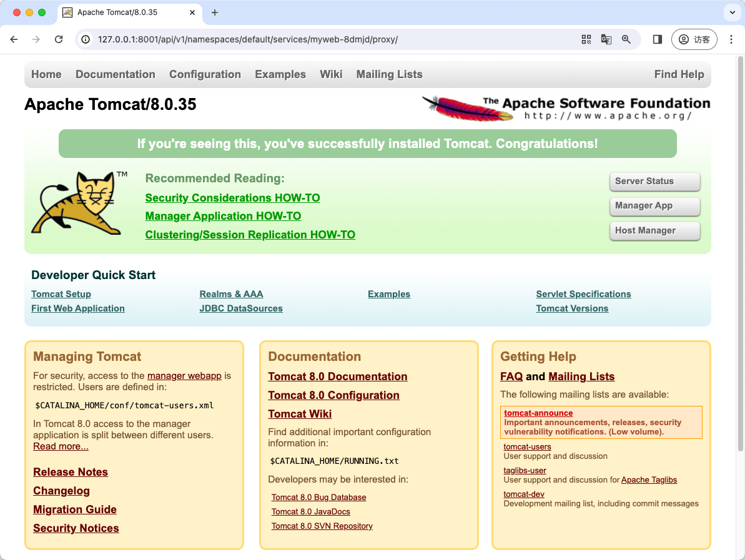The height and width of the screenshot is (560, 745).
Task: Click the translate page icon
Action: point(606,39)
